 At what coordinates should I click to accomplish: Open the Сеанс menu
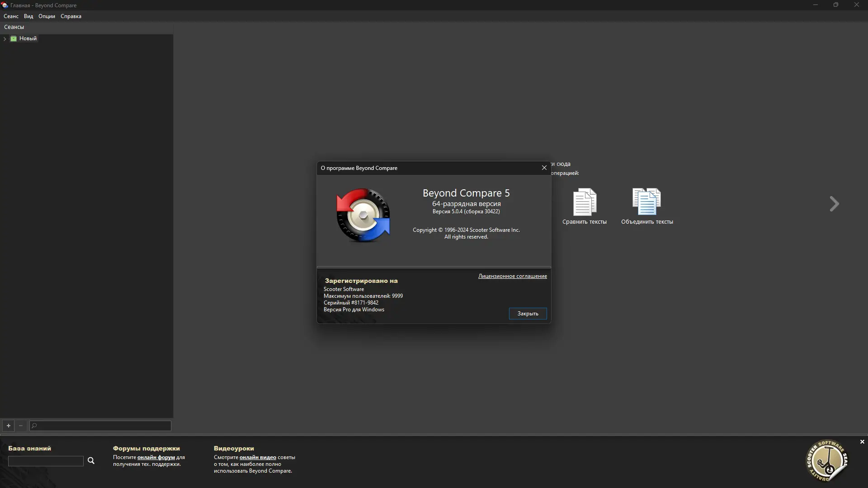tap(11, 16)
